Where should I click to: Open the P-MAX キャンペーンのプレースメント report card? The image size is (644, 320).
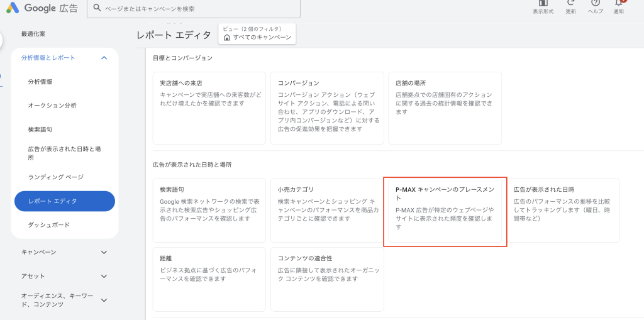tap(445, 212)
